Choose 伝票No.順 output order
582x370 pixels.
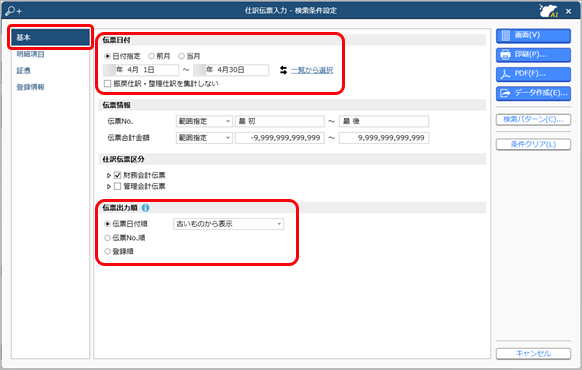108,238
